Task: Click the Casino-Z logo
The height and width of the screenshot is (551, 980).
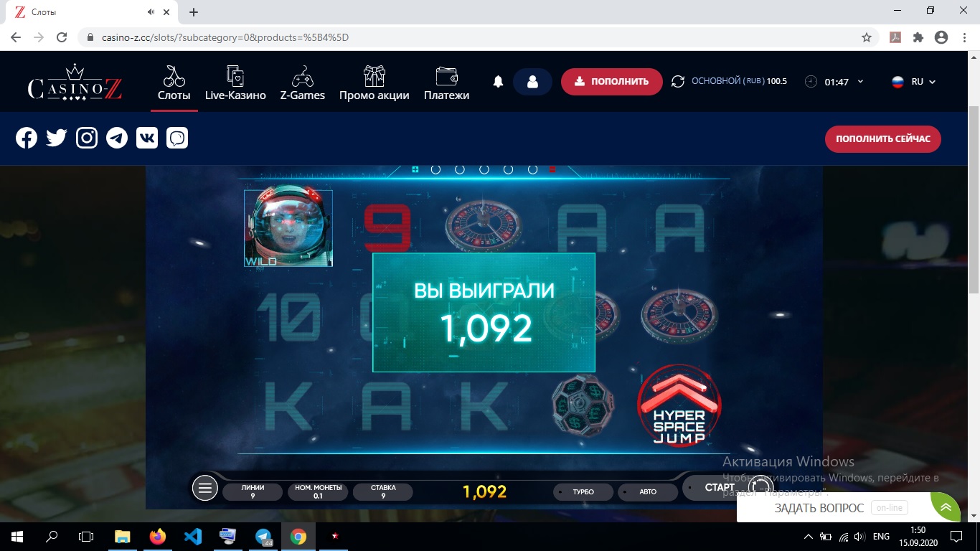Action: click(75, 83)
